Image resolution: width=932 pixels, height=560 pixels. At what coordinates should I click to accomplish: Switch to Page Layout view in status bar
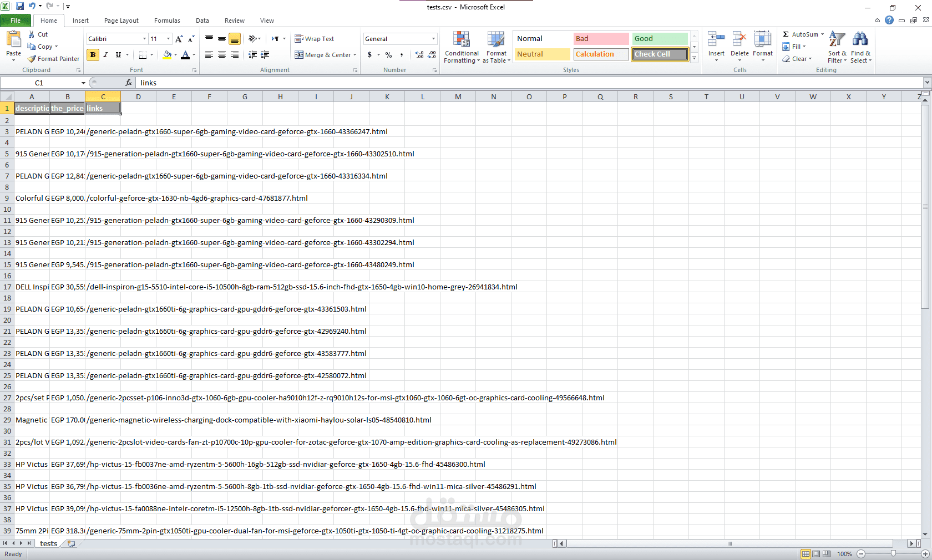pyautogui.click(x=816, y=554)
